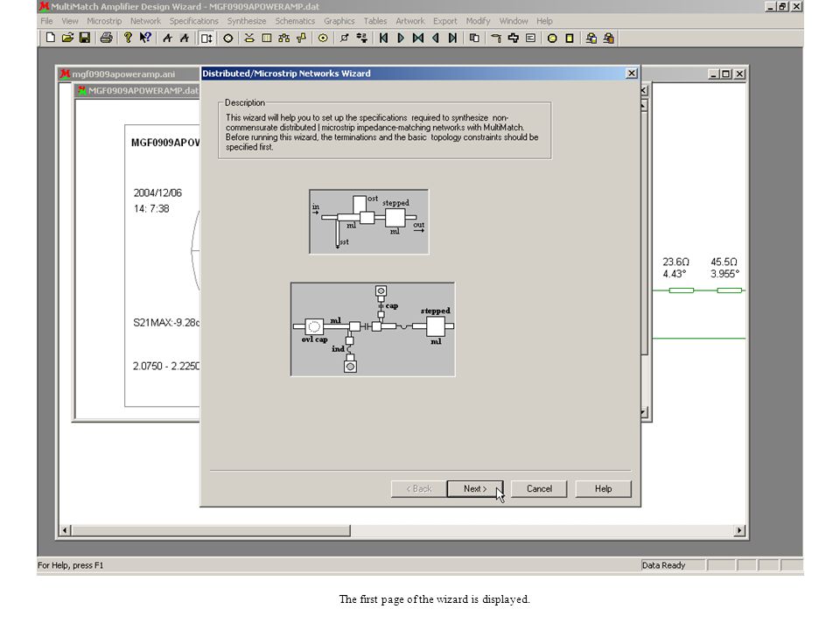The image size is (840, 630).
Task: Click the upper stepped microstrip network diagram
Action: point(369,221)
